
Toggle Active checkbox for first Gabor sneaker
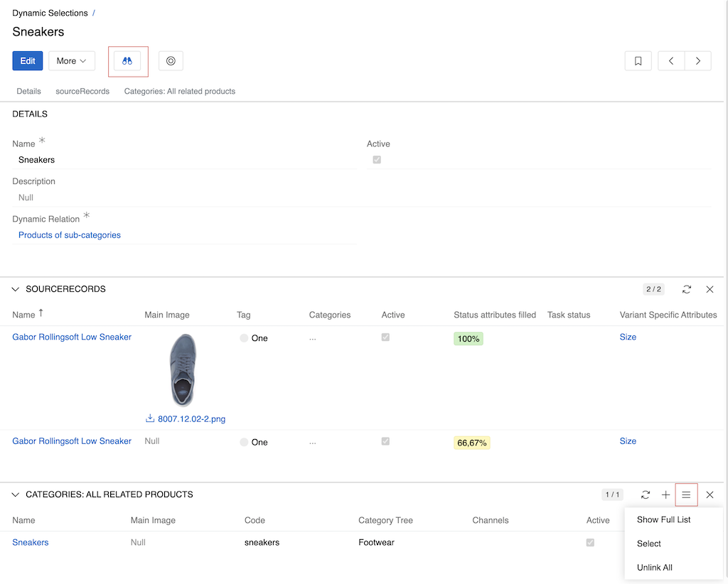pos(385,337)
